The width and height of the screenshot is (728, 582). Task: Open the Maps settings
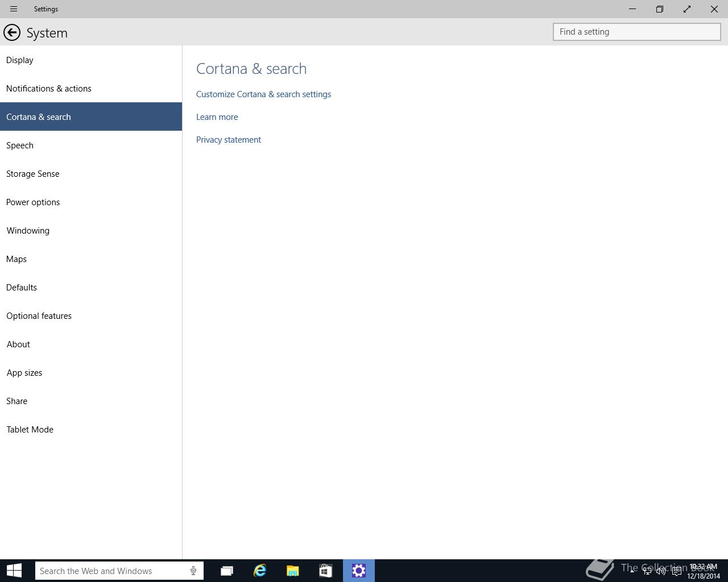tap(91, 259)
